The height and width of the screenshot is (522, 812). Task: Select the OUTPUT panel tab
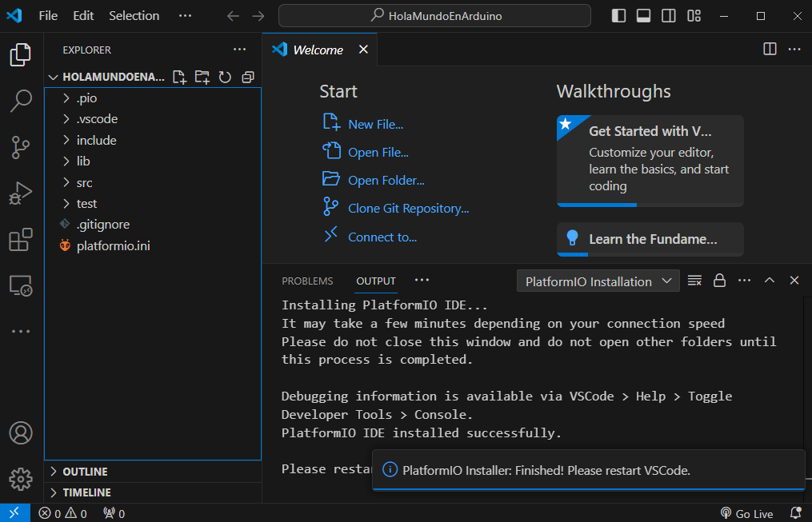pos(376,281)
